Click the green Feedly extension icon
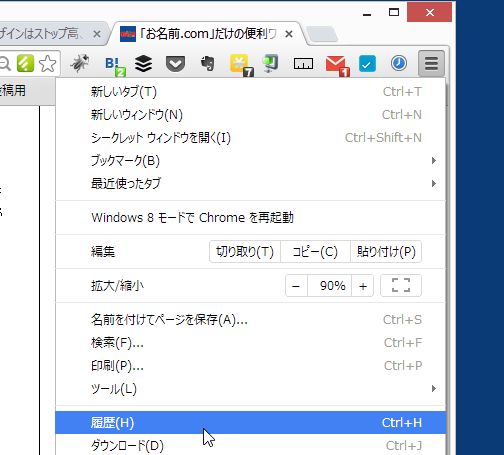 pyautogui.click(x=25, y=63)
